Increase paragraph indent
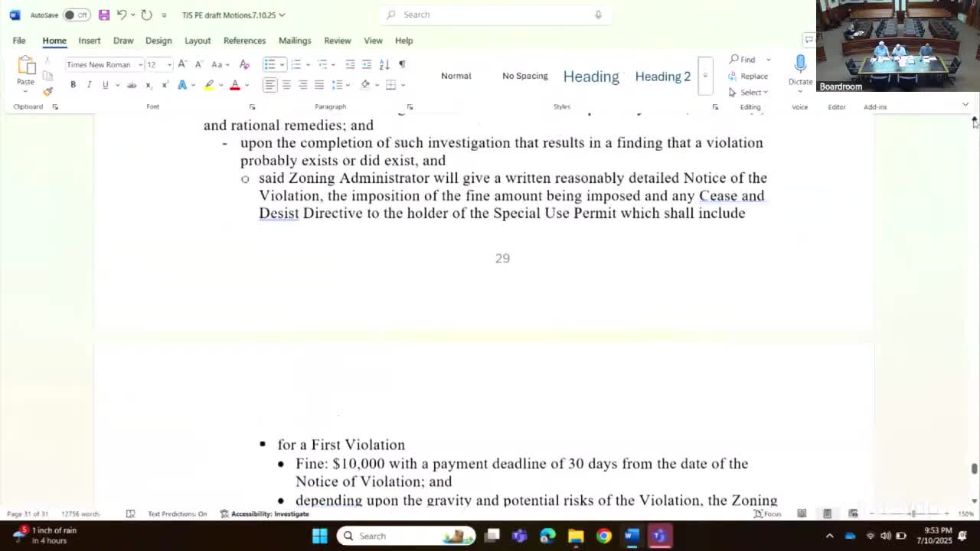The image size is (980, 551). coord(367,64)
